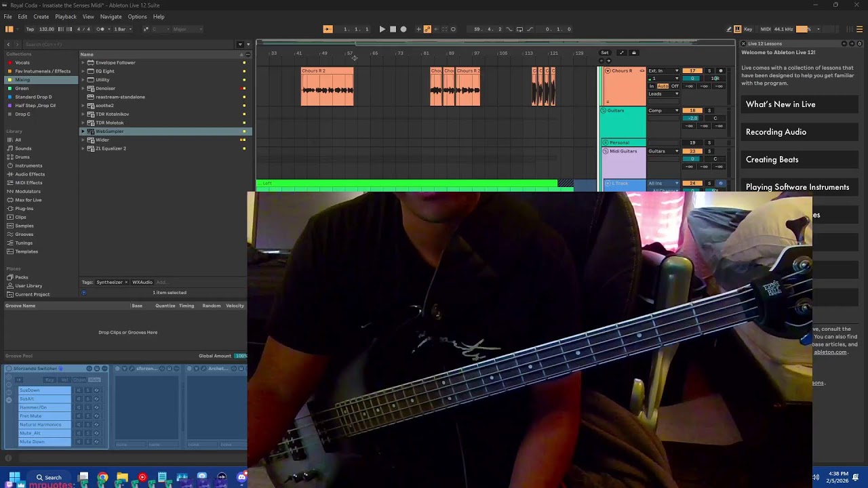Select reastream-standalone in browser list
This screenshot has height=488, width=868.
[120, 97]
